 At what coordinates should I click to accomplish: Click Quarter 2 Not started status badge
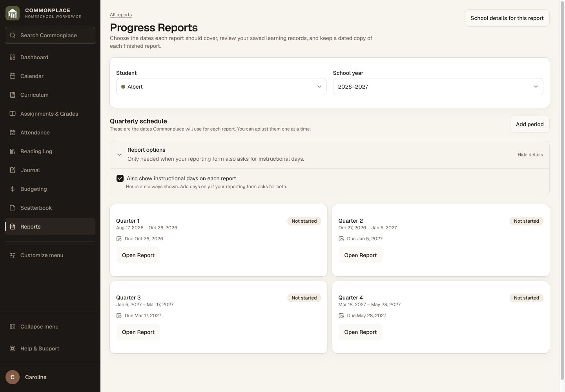(x=526, y=221)
